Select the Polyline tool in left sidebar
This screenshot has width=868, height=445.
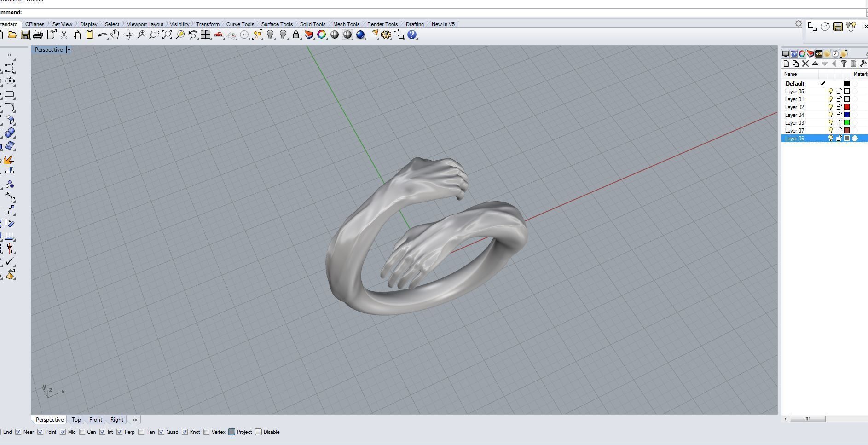[x=9, y=68]
